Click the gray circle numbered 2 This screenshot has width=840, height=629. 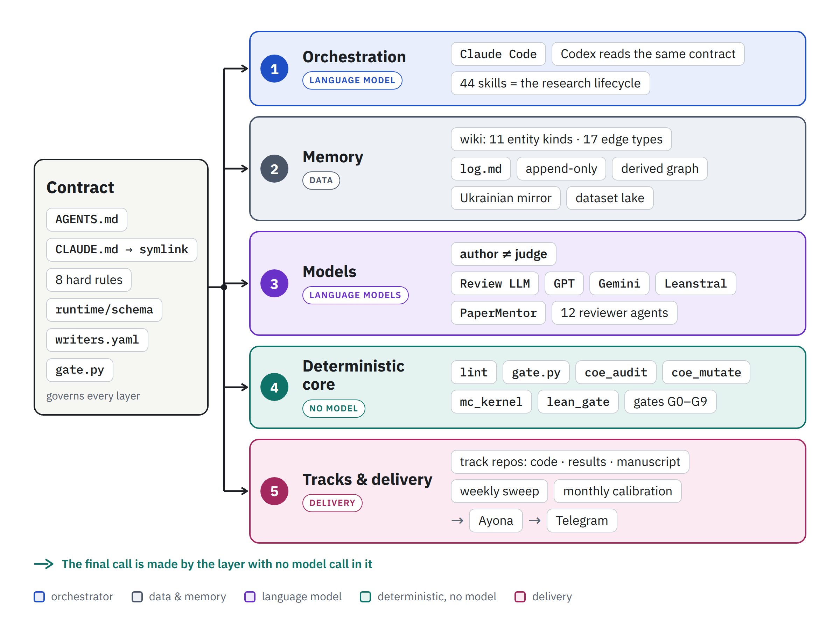(x=274, y=169)
